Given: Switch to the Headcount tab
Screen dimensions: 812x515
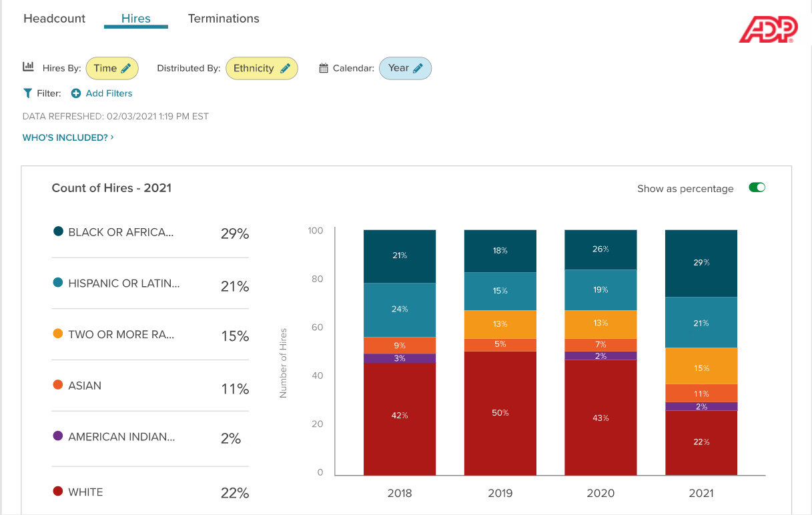Looking at the screenshot, I should coord(54,19).
